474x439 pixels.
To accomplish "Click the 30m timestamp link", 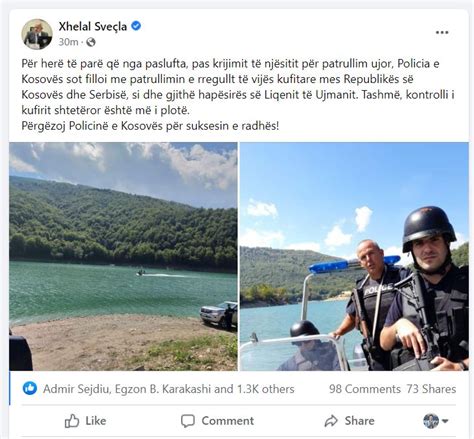I will click(68, 42).
